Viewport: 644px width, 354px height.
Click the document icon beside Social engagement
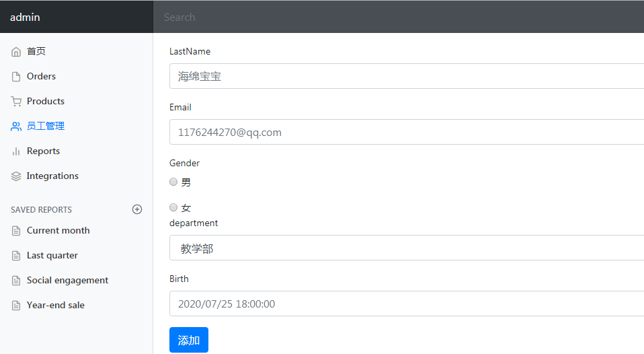[16, 281]
